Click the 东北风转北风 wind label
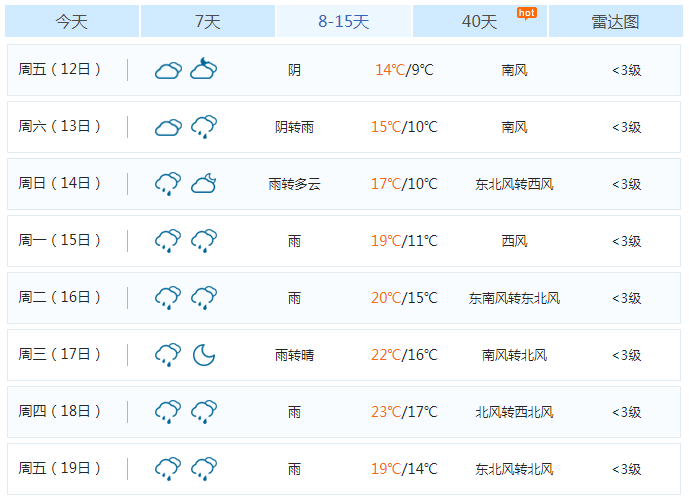The width and height of the screenshot is (689, 502). click(515, 469)
